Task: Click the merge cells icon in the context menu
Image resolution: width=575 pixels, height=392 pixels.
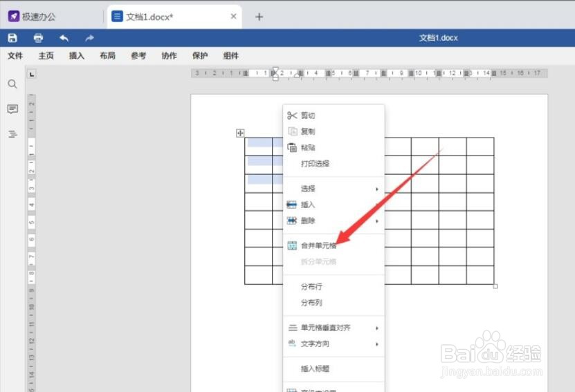Action: click(x=292, y=245)
